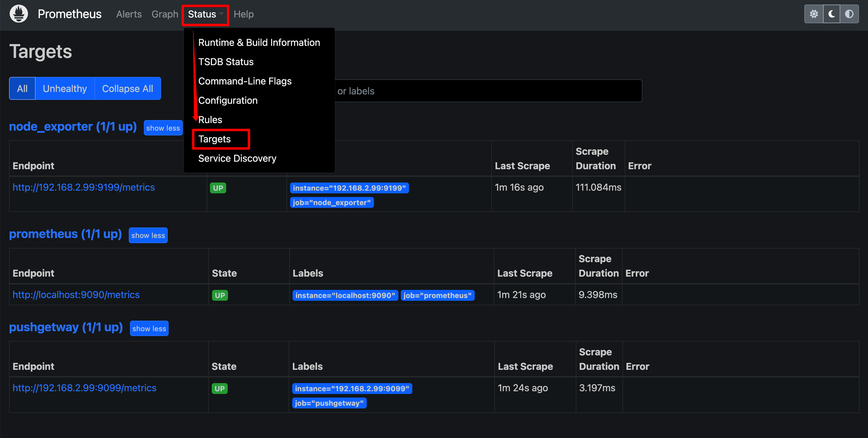Choose TSDB Status from the menu
Viewport: 868px width, 438px height.
coord(226,62)
